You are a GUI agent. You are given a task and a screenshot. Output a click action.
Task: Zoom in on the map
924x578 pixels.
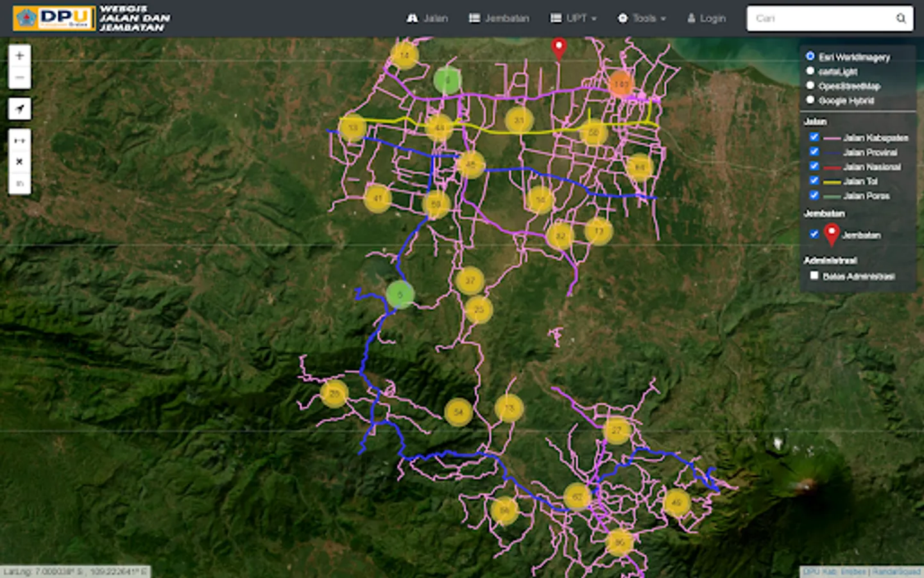[x=20, y=56]
